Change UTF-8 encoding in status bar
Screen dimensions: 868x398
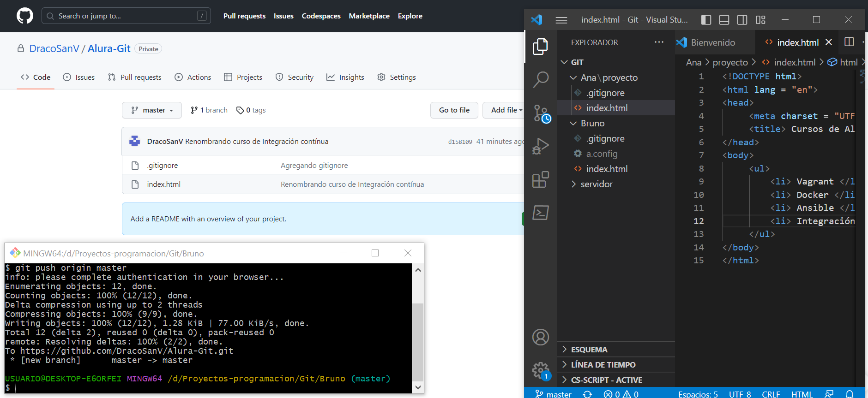tap(740, 394)
